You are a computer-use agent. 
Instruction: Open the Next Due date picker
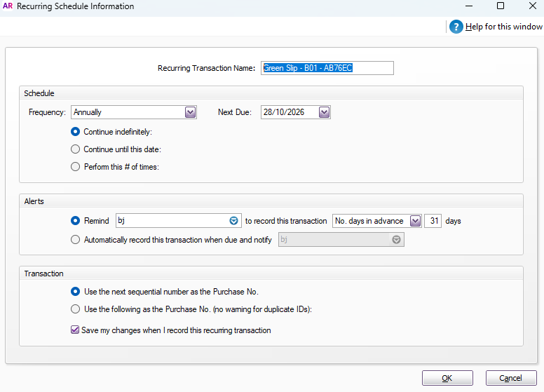pos(324,112)
